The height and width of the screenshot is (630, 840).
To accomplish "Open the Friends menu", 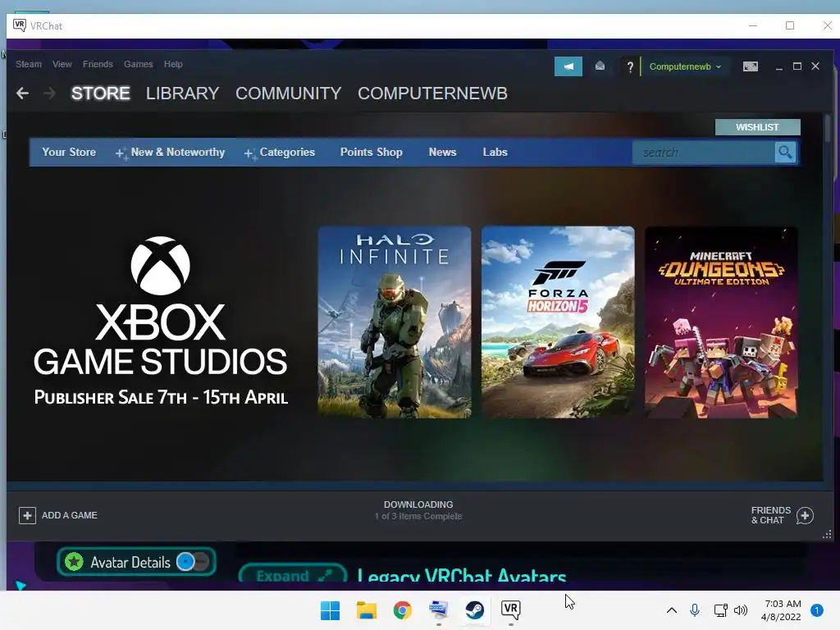I will point(98,64).
